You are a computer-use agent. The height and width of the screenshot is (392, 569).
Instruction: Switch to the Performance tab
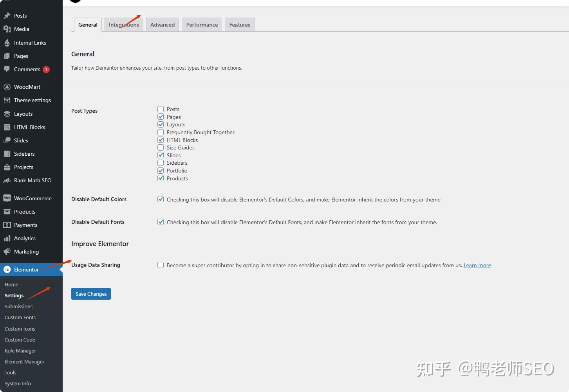coord(202,24)
